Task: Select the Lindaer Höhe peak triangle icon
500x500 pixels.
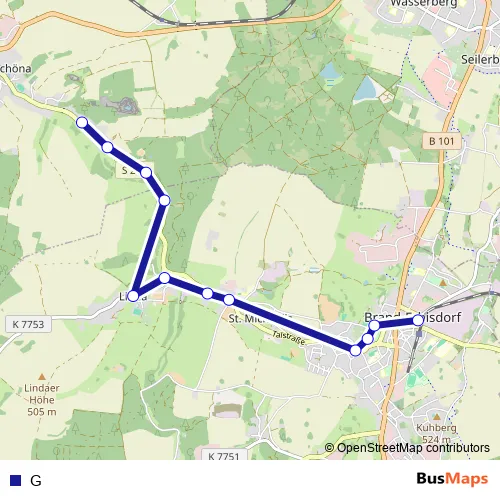Action: (x=42, y=377)
